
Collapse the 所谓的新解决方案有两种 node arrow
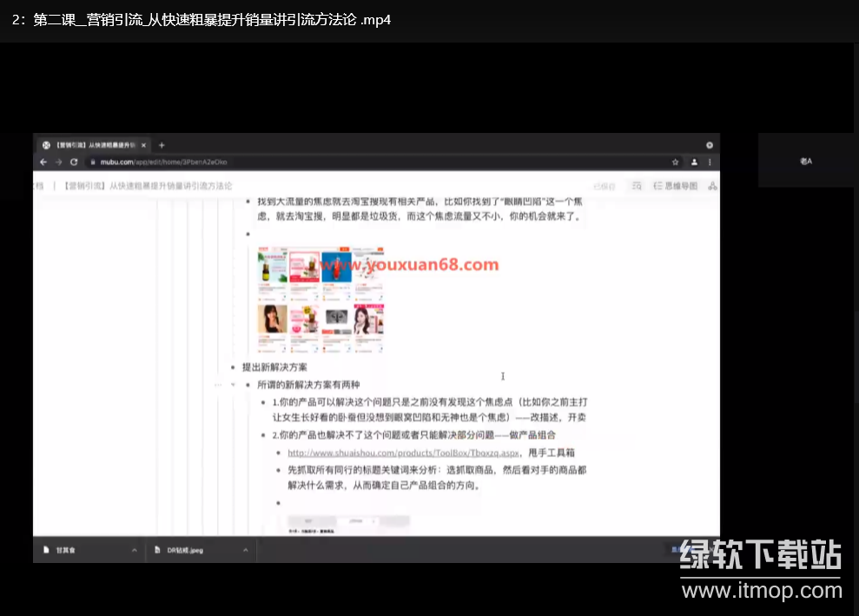[x=234, y=385]
